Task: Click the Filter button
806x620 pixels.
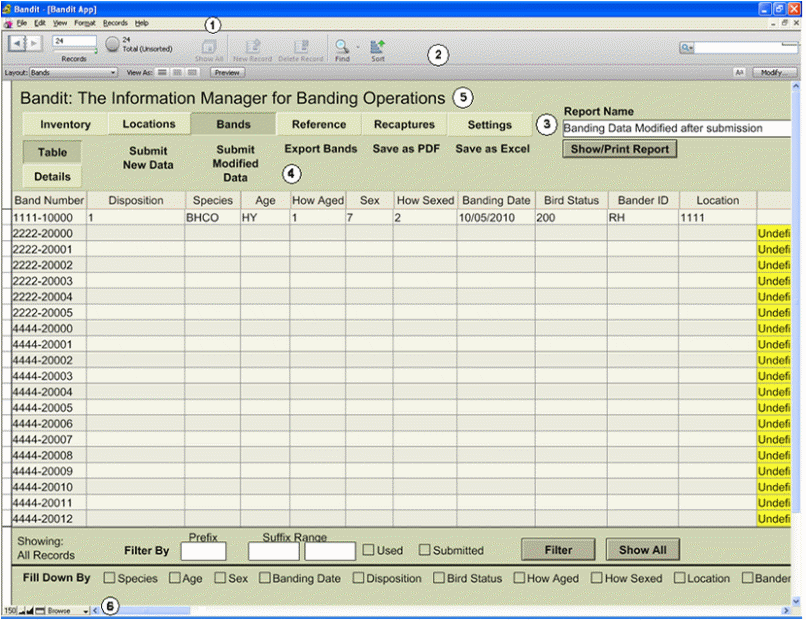Action: tap(558, 550)
